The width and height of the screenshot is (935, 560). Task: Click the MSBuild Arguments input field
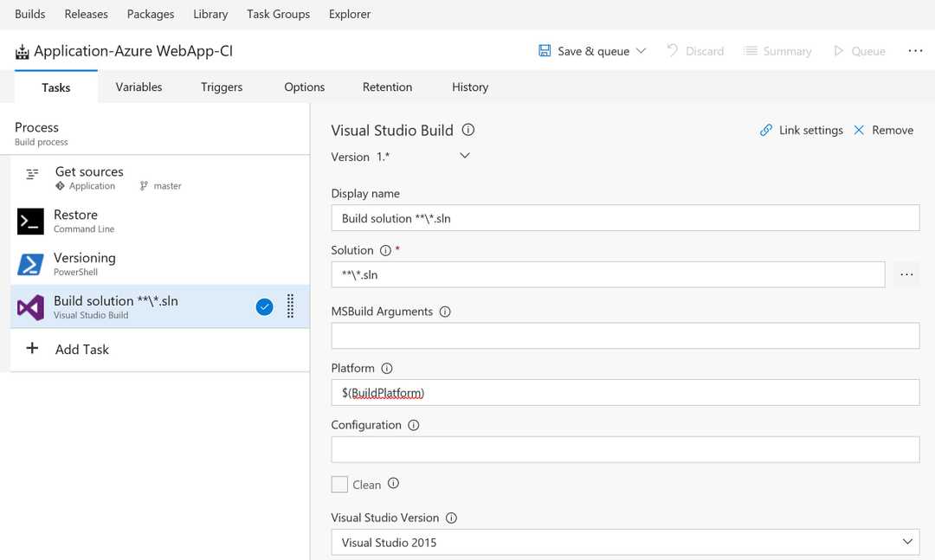point(625,336)
